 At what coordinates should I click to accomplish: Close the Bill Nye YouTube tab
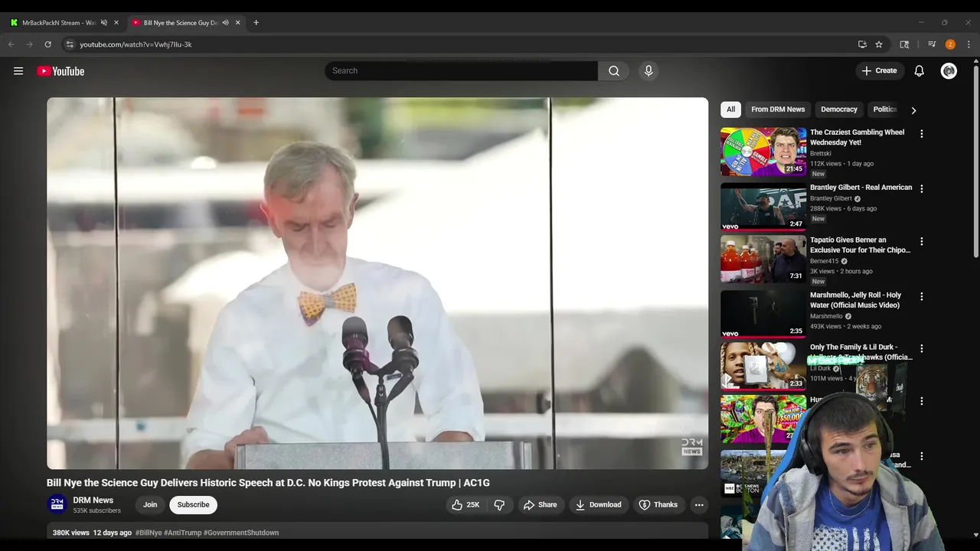(x=237, y=22)
